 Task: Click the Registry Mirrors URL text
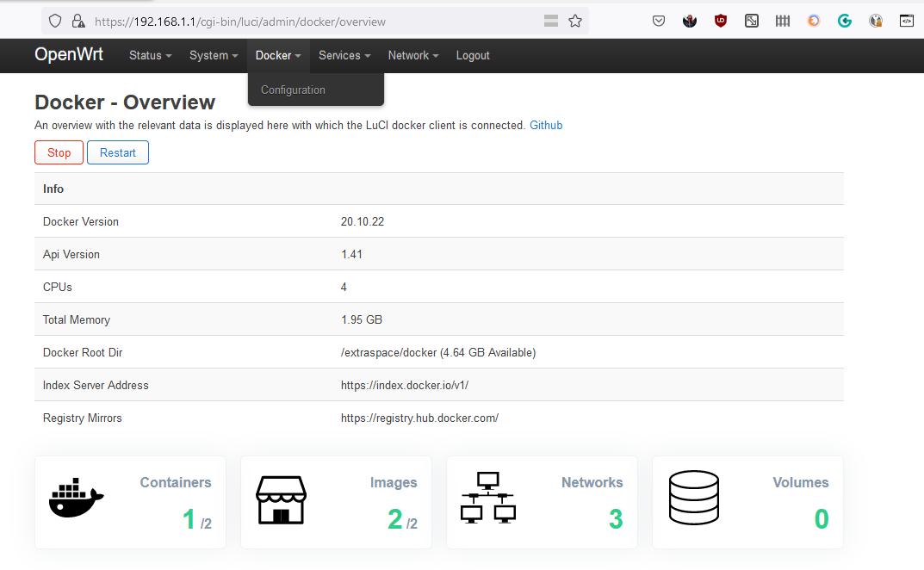coord(419,418)
